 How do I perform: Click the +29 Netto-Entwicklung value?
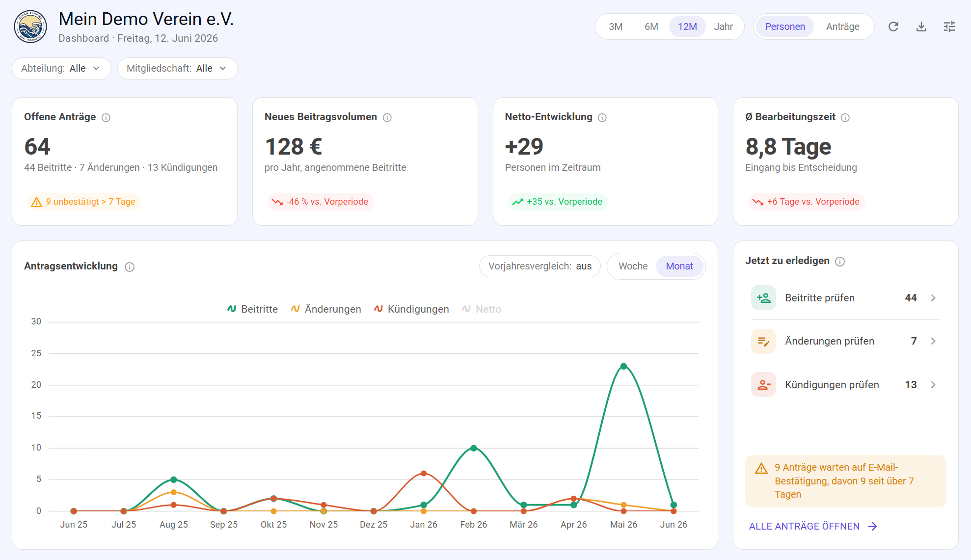pos(524,146)
